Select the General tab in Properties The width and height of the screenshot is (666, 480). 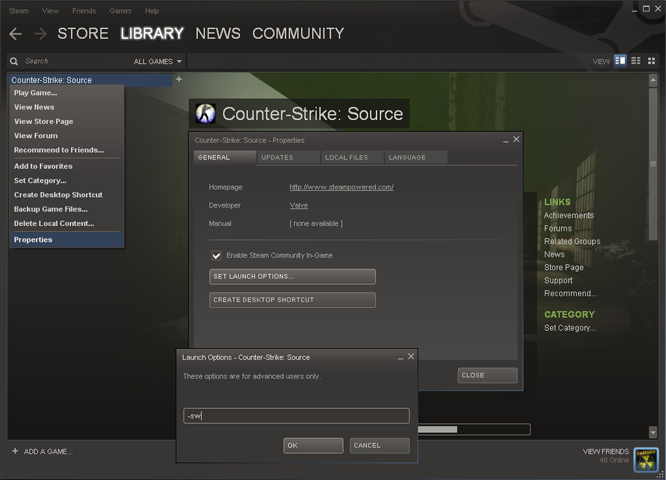click(225, 157)
